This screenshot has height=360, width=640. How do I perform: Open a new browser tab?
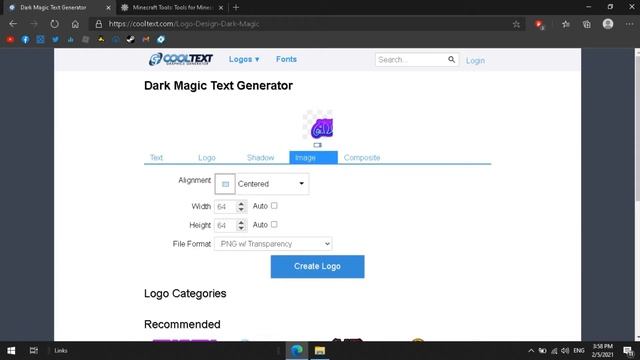pos(236,7)
